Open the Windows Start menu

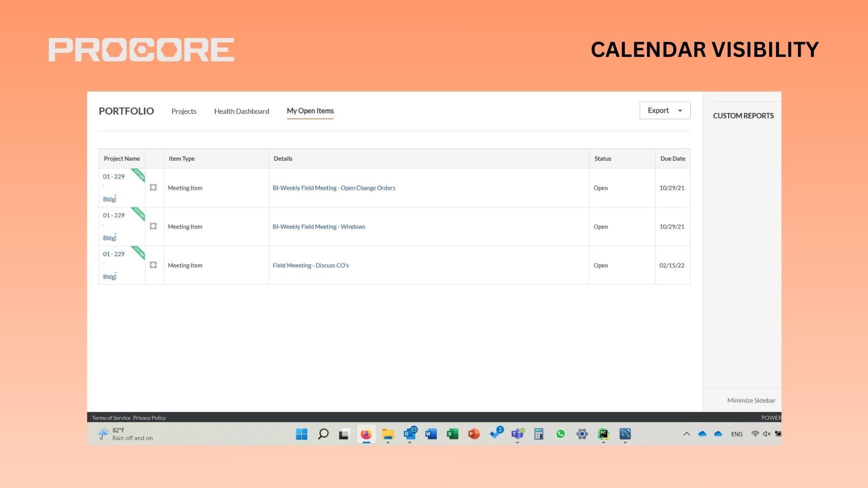tap(302, 434)
